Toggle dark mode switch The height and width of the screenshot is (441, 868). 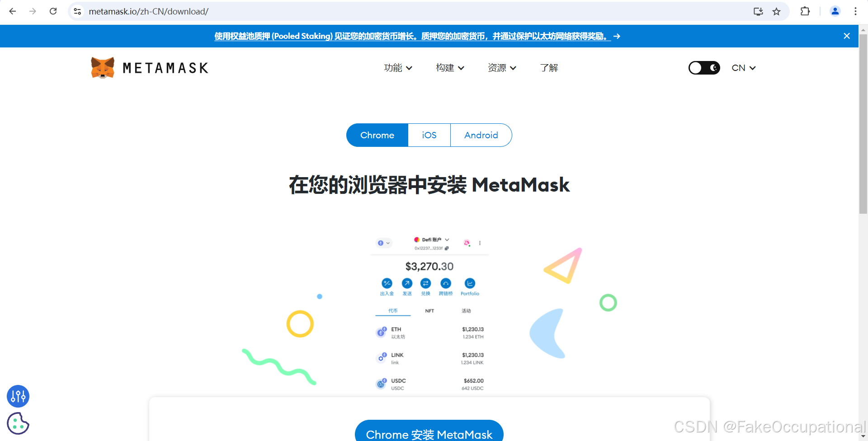(704, 68)
